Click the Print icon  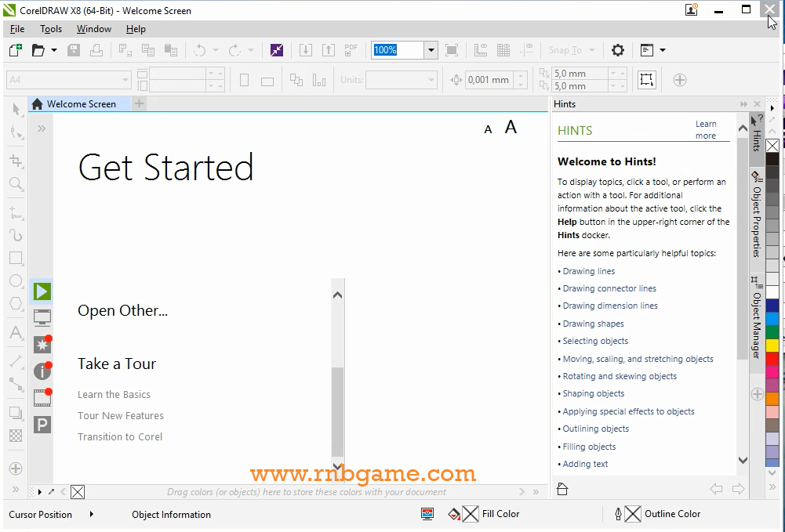point(96,50)
